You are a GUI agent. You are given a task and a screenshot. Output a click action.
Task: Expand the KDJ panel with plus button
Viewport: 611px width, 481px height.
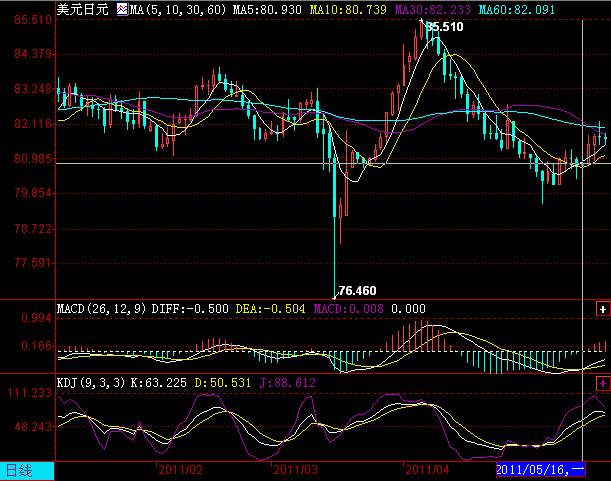603,383
